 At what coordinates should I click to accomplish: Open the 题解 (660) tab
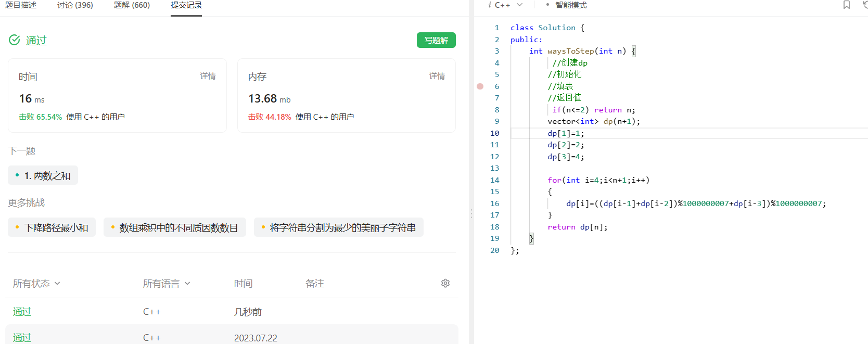coord(132,5)
